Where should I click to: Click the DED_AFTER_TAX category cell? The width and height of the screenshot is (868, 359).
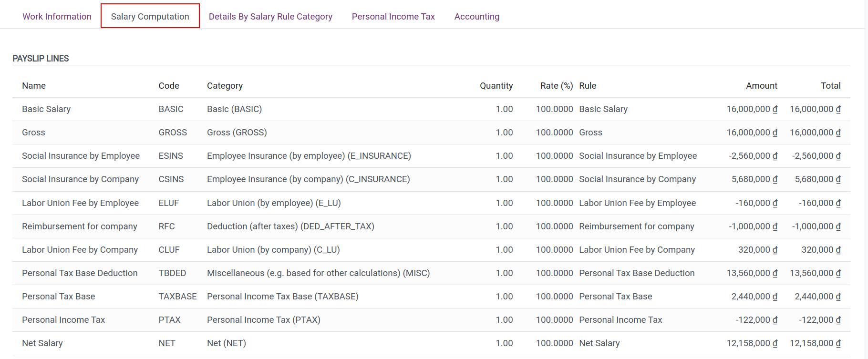[290, 226]
